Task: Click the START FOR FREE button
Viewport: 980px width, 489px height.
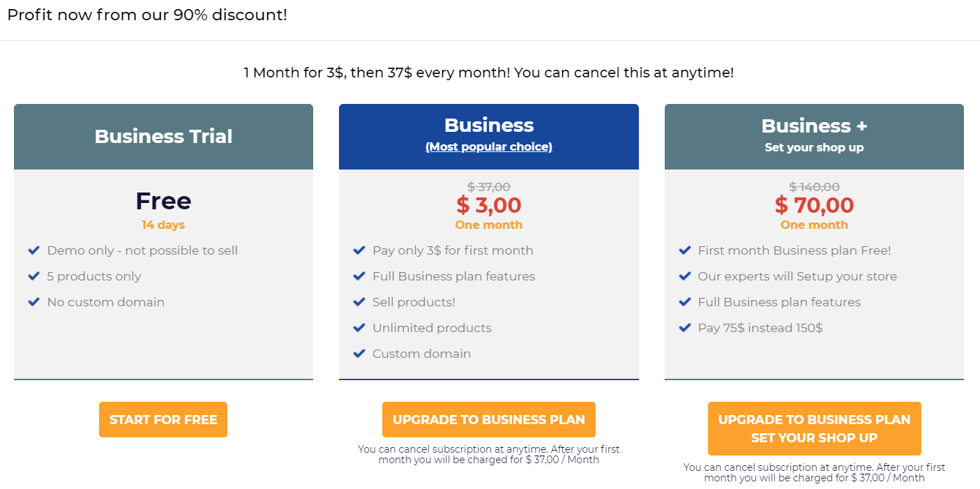Action: tap(163, 419)
